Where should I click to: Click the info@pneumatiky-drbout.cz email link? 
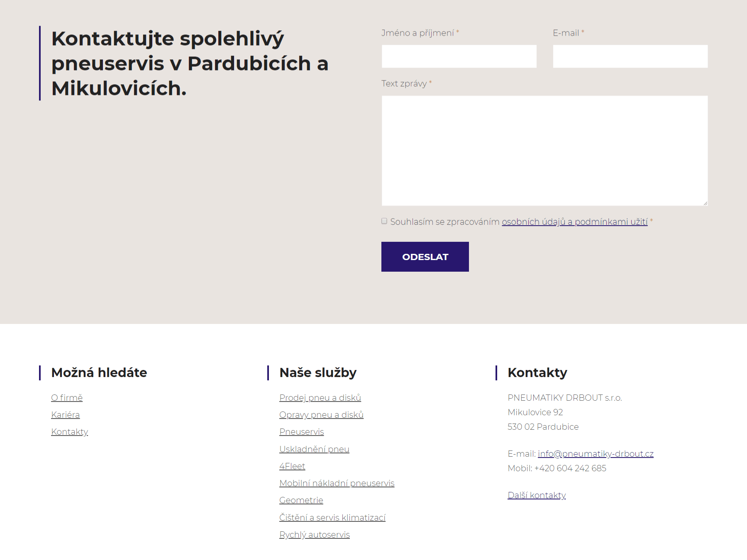click(x=596, y=454)
